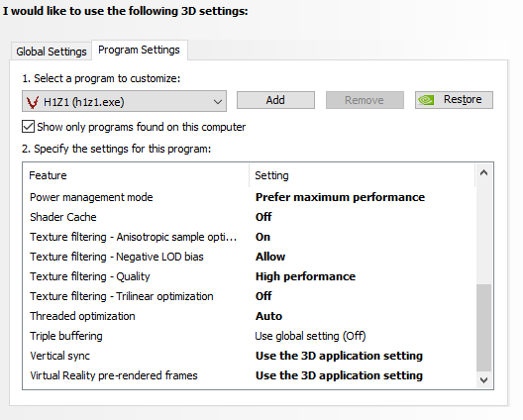Change the Prefer maximum performance setting

point(340,197)
